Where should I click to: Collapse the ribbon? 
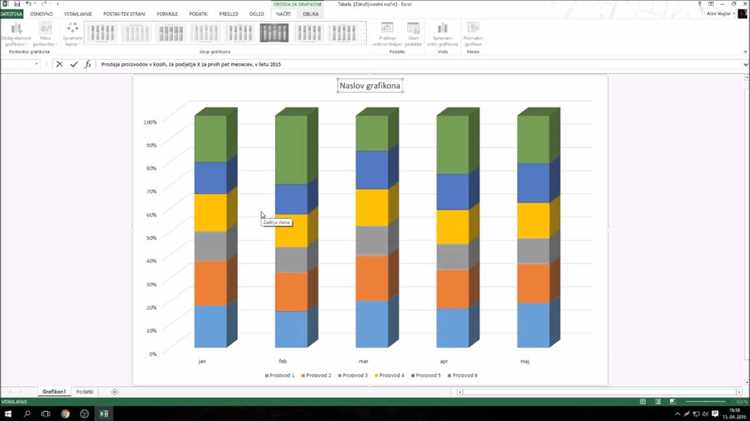745,52
